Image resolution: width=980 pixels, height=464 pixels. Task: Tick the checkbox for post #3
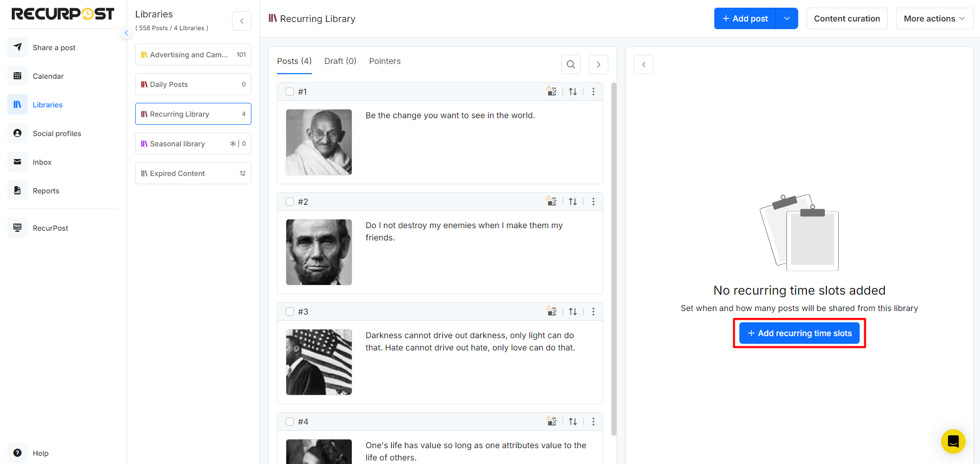click(x=290, y=312)
